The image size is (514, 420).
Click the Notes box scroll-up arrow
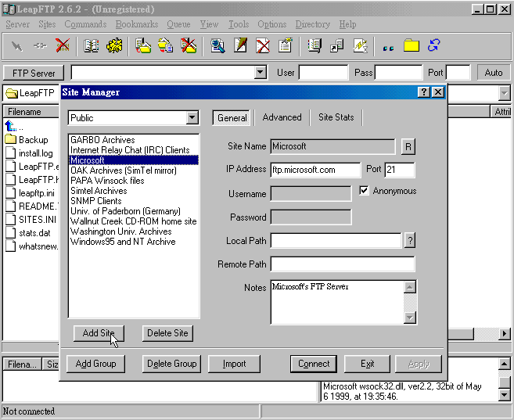coord(410,287)
